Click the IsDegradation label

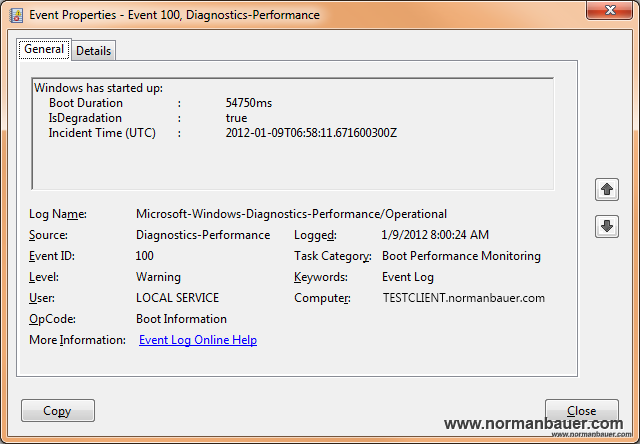[85, 118]
